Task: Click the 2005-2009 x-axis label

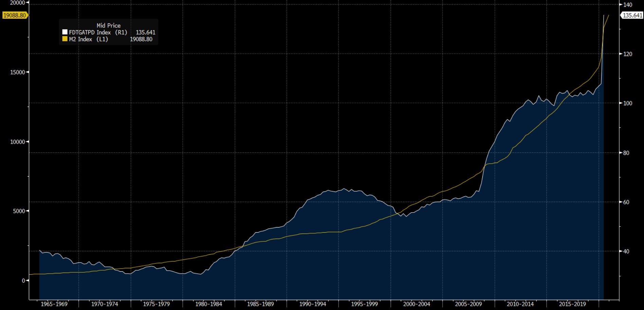Action: (468, 304)
